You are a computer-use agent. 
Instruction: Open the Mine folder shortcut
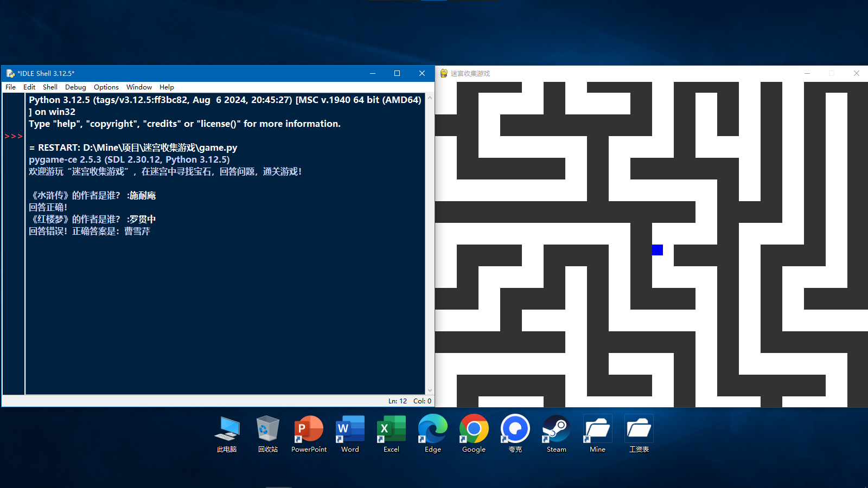coord(598,434)
